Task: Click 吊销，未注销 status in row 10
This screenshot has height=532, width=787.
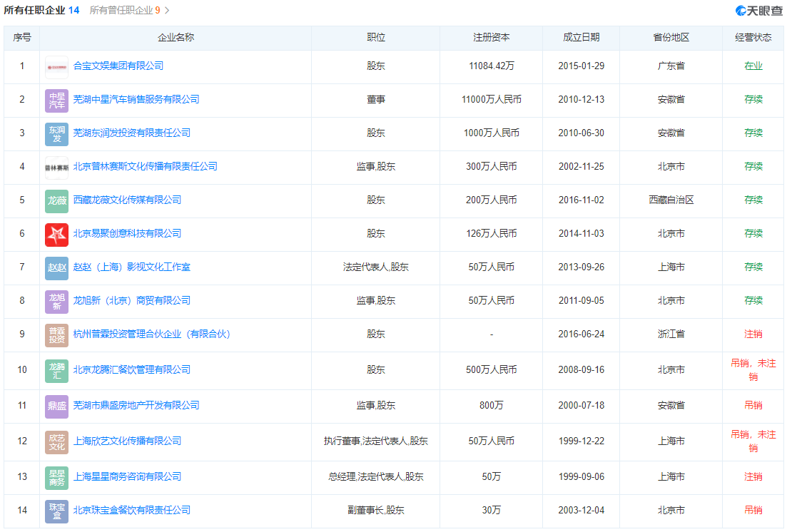Action: [753, 370]
